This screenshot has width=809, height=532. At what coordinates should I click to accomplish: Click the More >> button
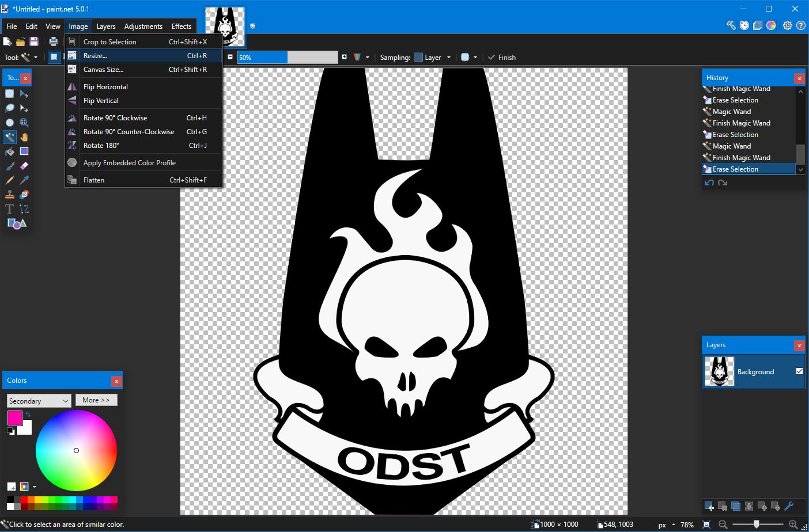(96, 400)
